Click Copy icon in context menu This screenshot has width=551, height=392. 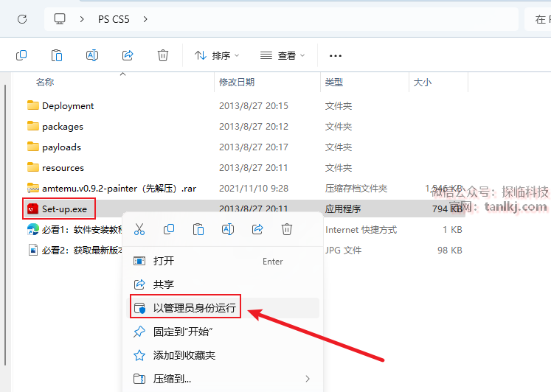(x=169, y=229)
